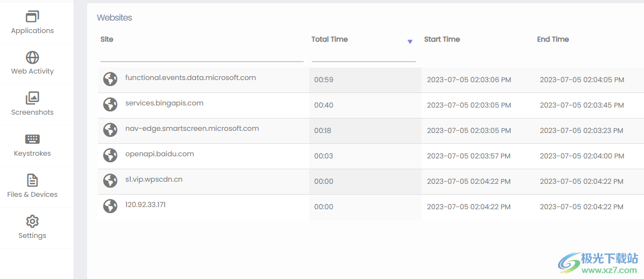This screenshot has height=279, width=644.
Task: Select the Screenshots menu label
Action: (32, 112)
